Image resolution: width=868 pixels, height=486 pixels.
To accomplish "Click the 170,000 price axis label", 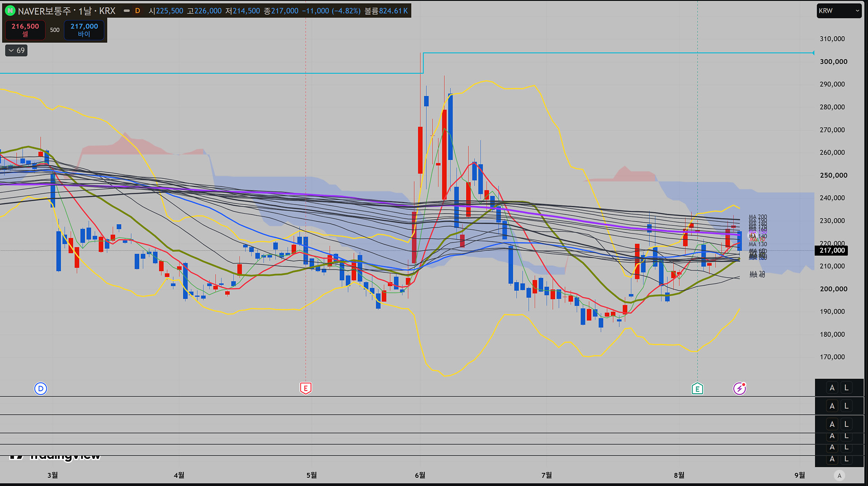I will [x=832, y=357].
